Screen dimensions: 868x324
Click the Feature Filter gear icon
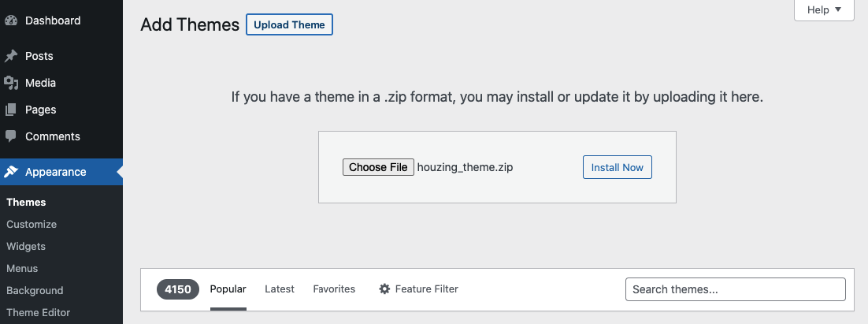pos(384,289)
